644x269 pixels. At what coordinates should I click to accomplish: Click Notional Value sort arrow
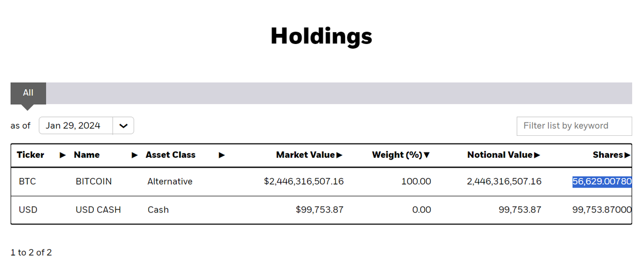tap(537, 155)
